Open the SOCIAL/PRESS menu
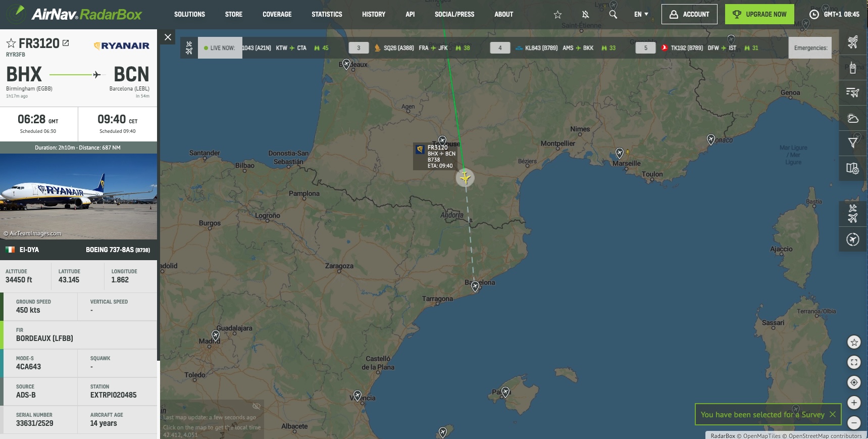868x439 pixels. pos(454,14)
